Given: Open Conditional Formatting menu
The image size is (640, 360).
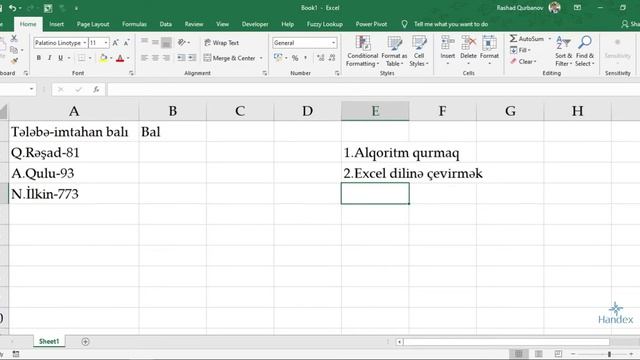Looking at the screenshot, I should [362, 51].
